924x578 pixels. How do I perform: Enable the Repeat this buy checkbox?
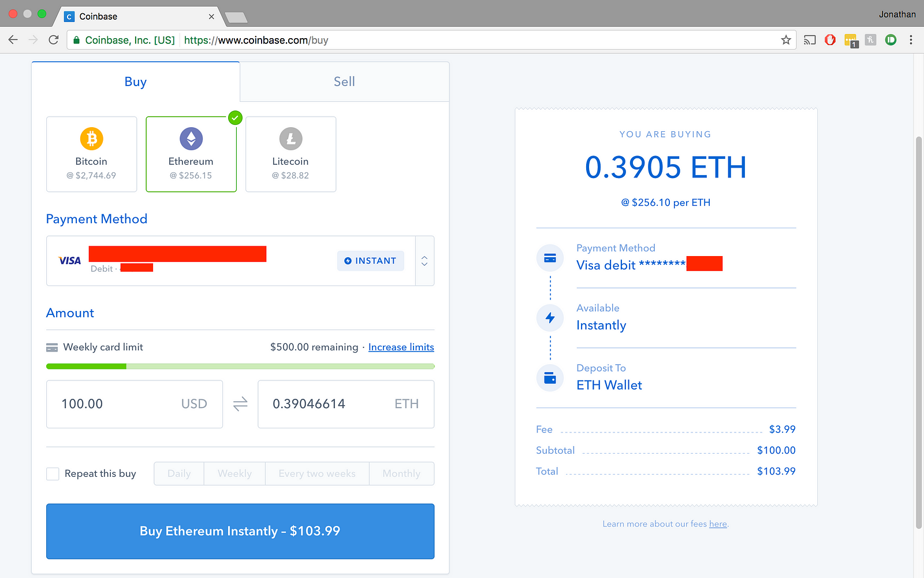53,474
